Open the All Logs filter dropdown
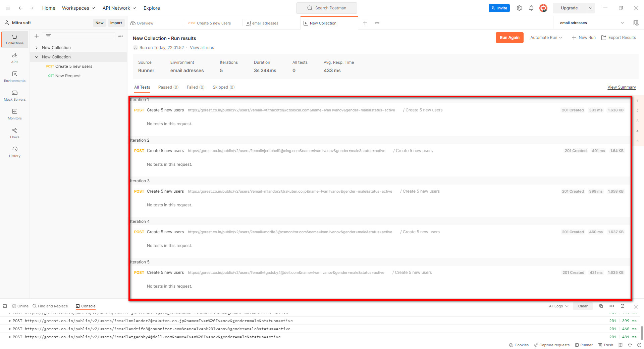 point(558,306)
